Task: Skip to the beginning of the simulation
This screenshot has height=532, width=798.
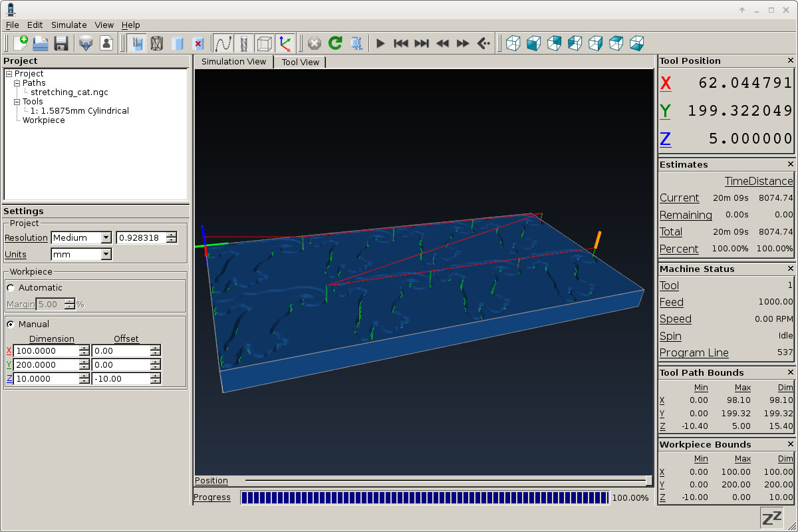Action: (x=401, y=43)
